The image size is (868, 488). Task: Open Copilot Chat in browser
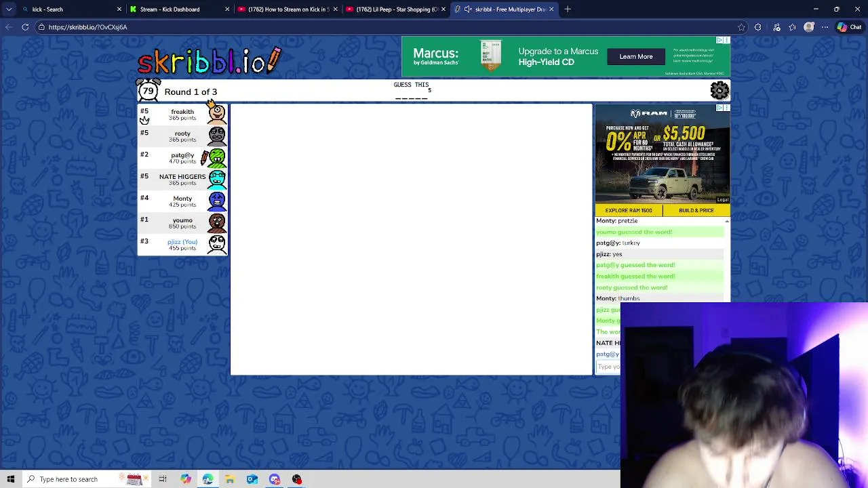coord(849,27)
